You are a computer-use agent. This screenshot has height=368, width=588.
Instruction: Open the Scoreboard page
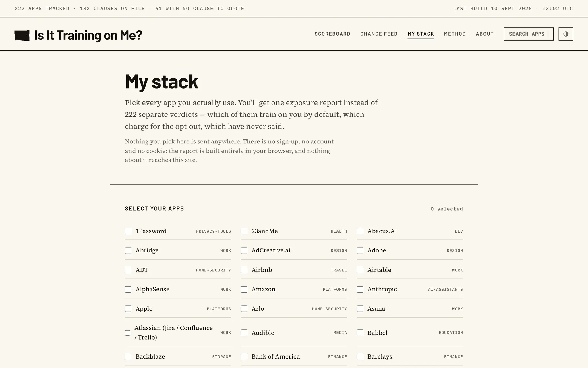332,34
